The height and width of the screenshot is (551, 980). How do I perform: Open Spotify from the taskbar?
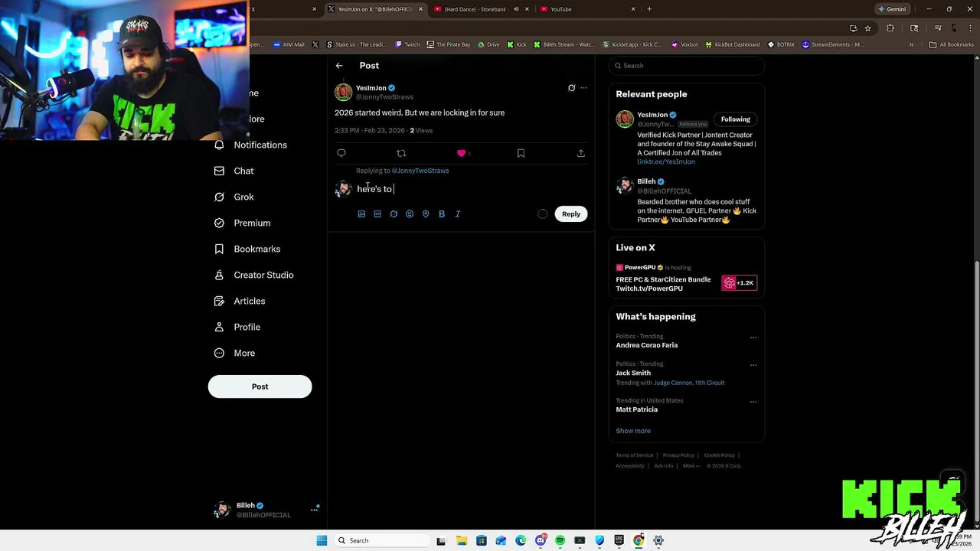pyautogui.click(x=560, y=540)
